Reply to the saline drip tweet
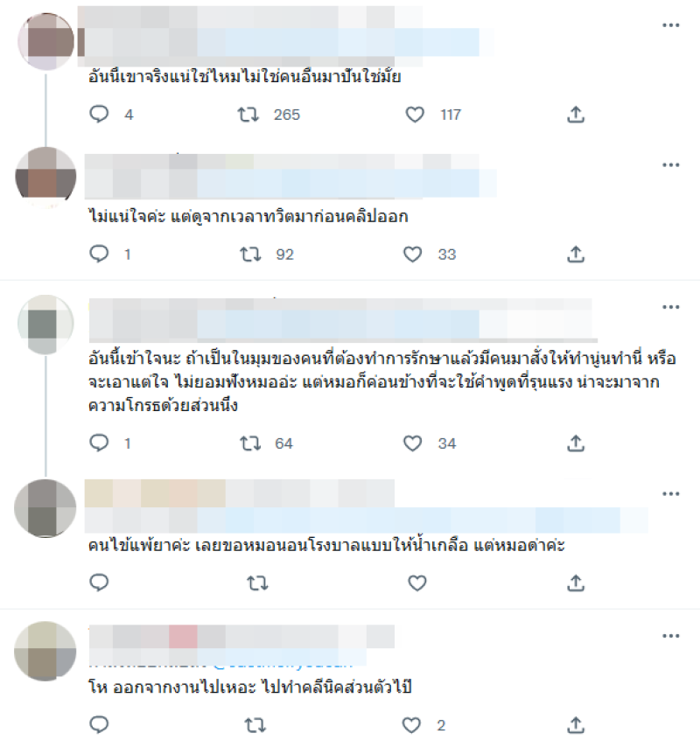The width and height of the screenshot is (700, 747). pyautogui.click(x=99, y=583)
